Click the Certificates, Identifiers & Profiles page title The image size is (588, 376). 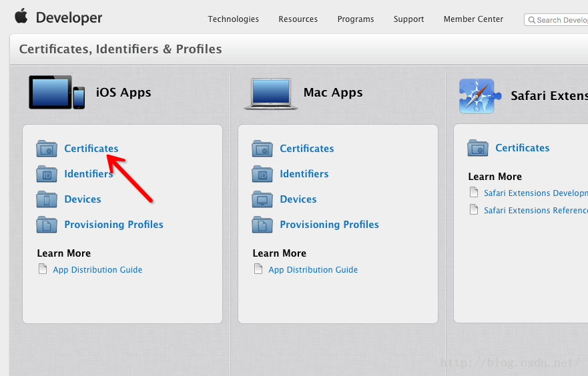[120, 49]
